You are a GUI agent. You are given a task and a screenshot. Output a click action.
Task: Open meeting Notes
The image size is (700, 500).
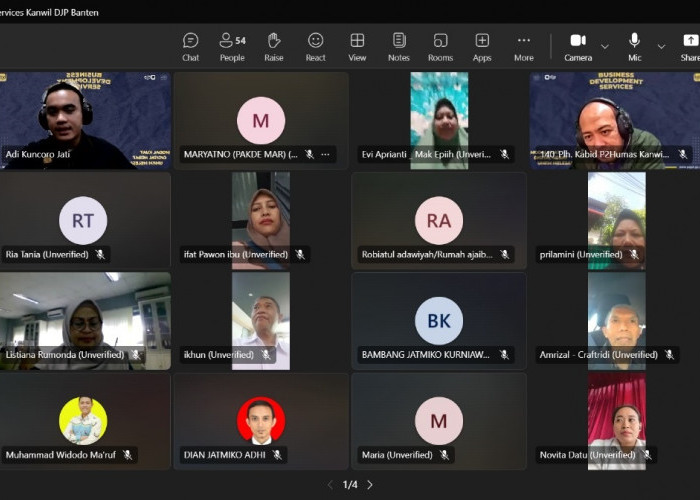pyautogui.click(x=399, y=46)
